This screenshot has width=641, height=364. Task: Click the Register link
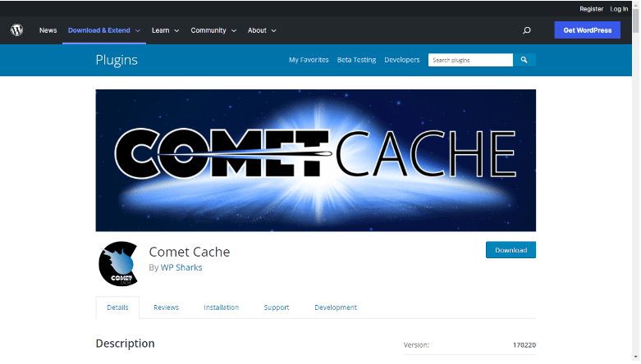[591, 8]
